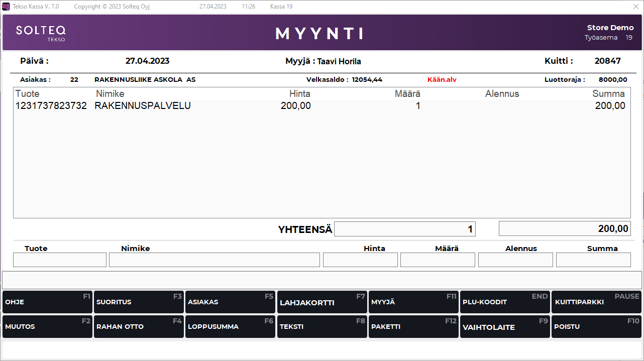Click the Tuote product code input field
644x361 pixels.
60,260
